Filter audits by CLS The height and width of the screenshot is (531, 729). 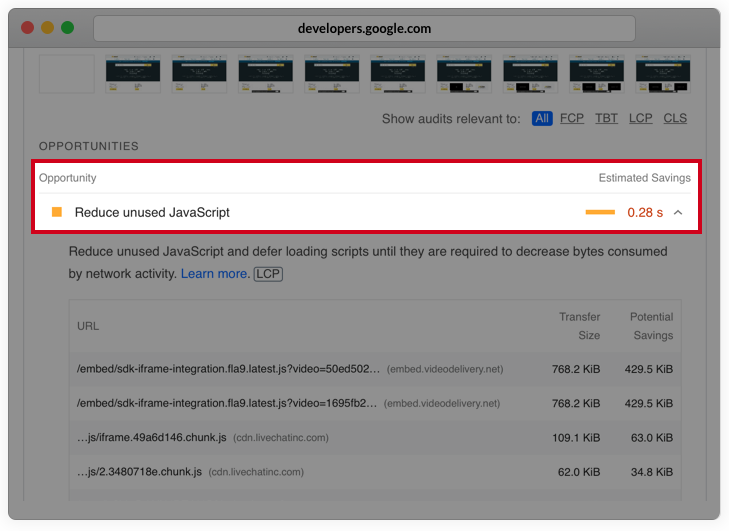coord(675,119)
